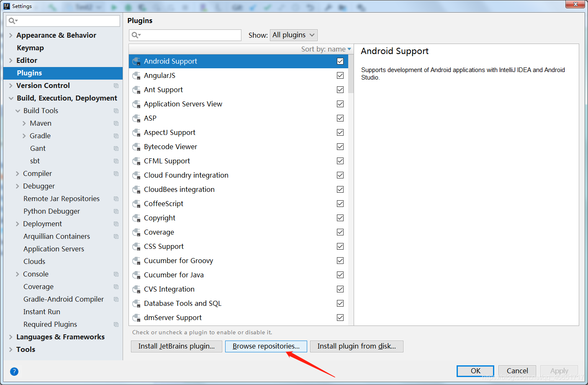The image size is (588, 385).
Task: Click the Cloud Foundry integration plugin icon
Action: [x=136, y=176]
